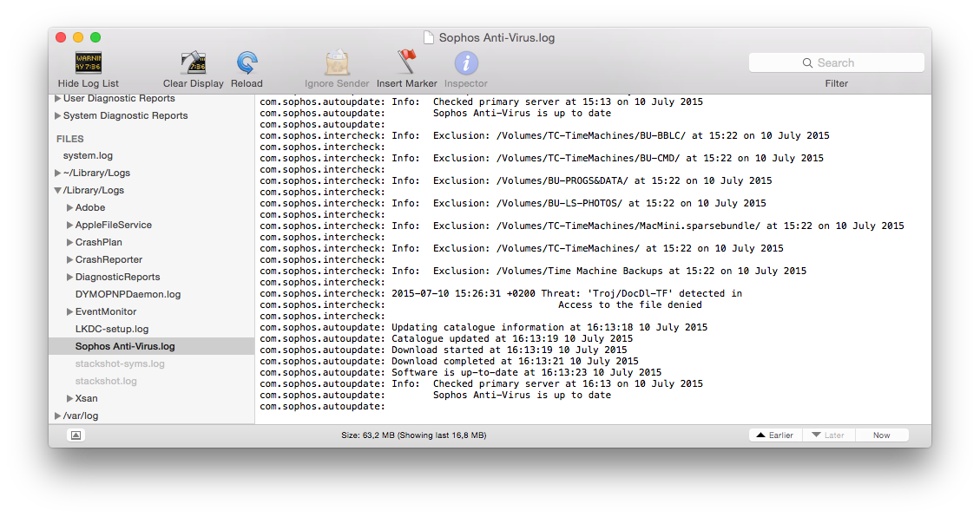
Task: Select system.log in the file list
Action: point(89,155)
